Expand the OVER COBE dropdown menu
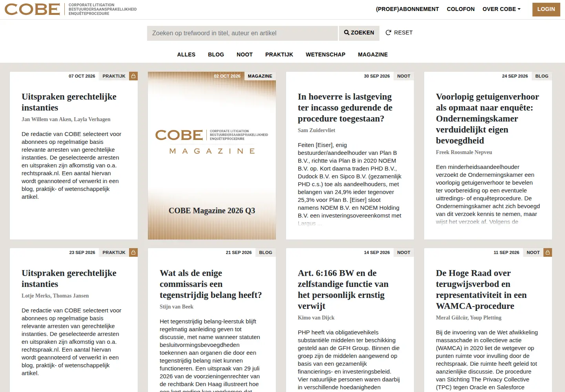565x392 pixels. [501, 9]
